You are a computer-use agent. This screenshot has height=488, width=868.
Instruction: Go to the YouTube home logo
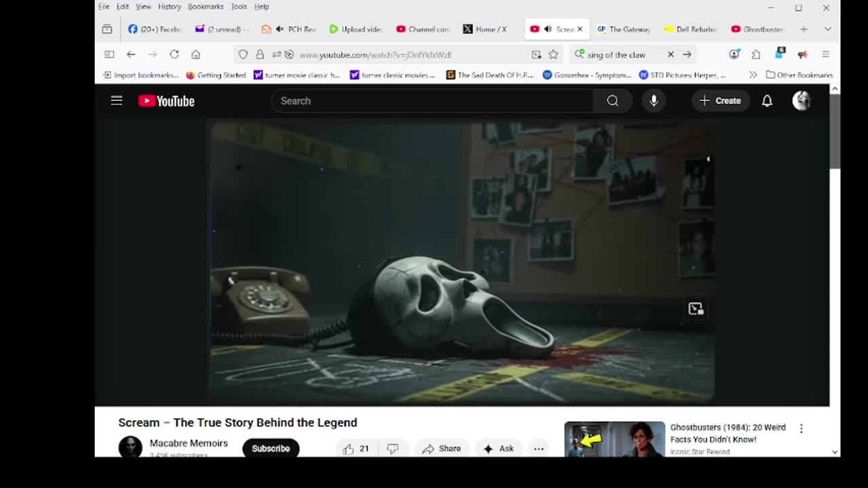click(x=166, y=101)
